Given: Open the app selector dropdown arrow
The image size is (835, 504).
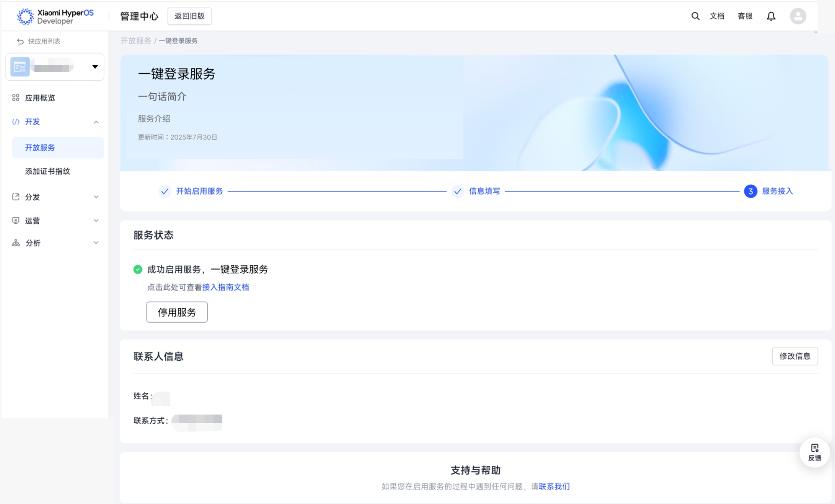Looking at the screenshot, I should click(x=95, y=67).
